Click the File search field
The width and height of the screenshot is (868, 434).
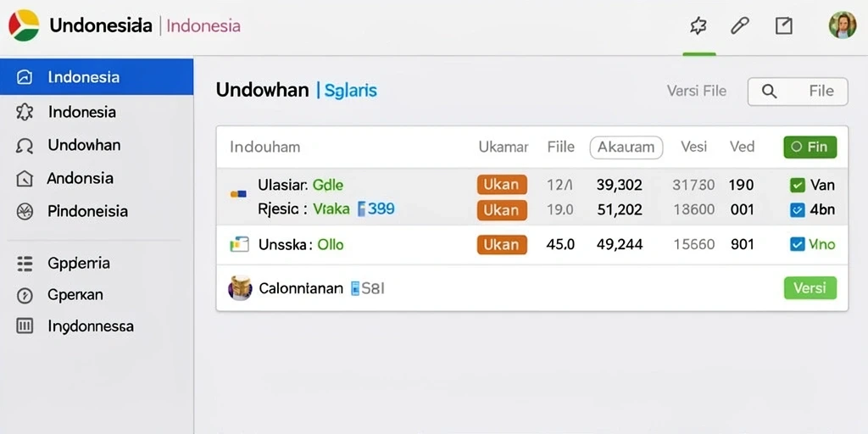pyautogui.click(x=797, y=92)
